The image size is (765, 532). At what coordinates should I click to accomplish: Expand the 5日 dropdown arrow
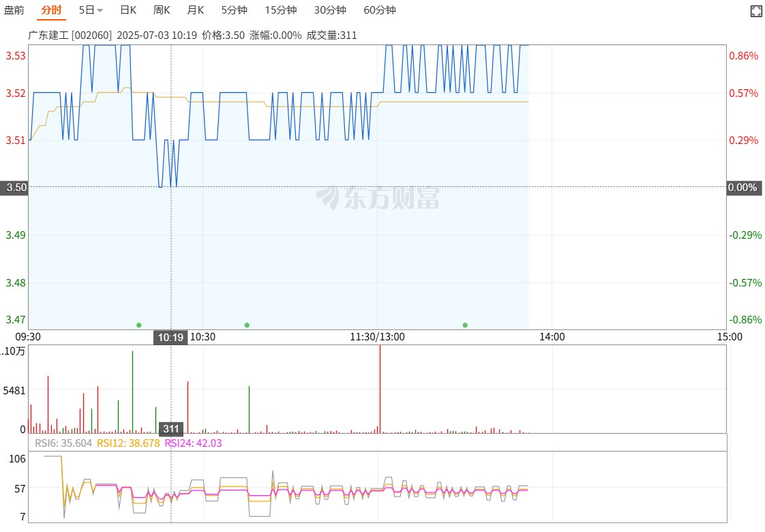[100, 10]
